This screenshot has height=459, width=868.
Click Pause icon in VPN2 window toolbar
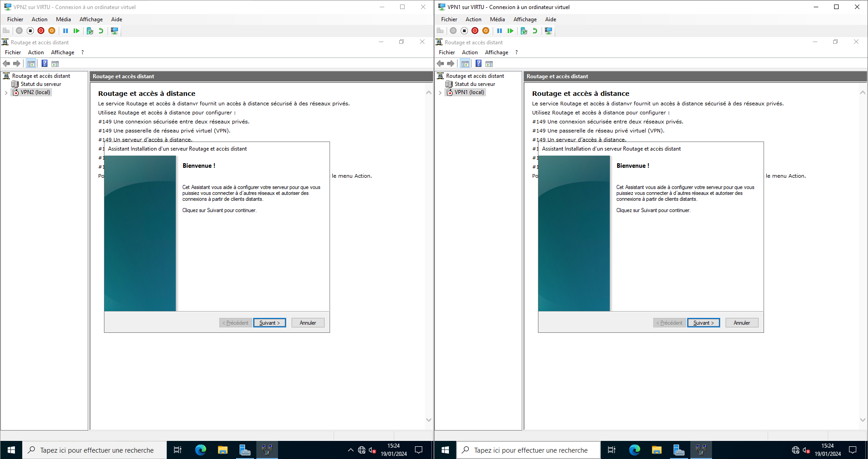66,31
